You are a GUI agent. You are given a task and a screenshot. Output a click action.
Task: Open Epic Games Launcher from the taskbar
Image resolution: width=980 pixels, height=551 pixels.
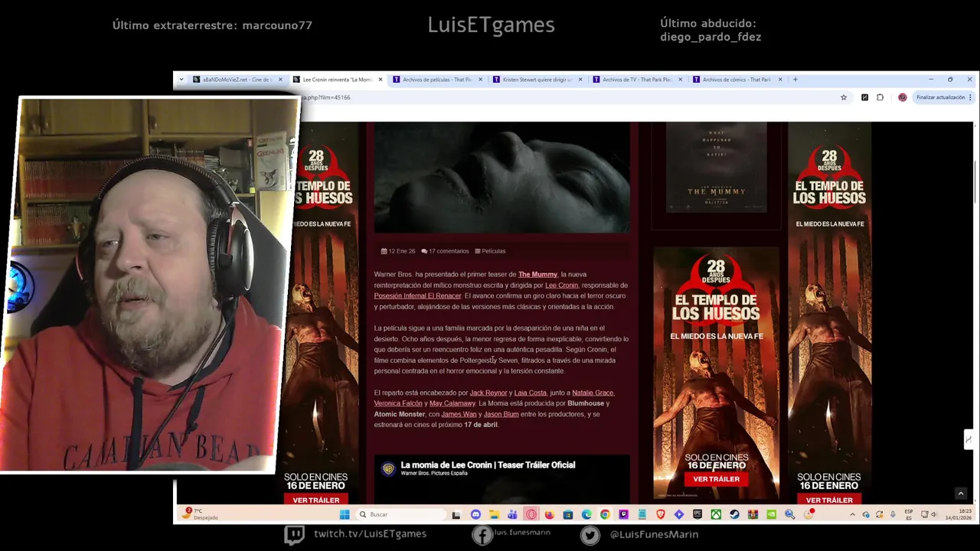coord(697,514)
